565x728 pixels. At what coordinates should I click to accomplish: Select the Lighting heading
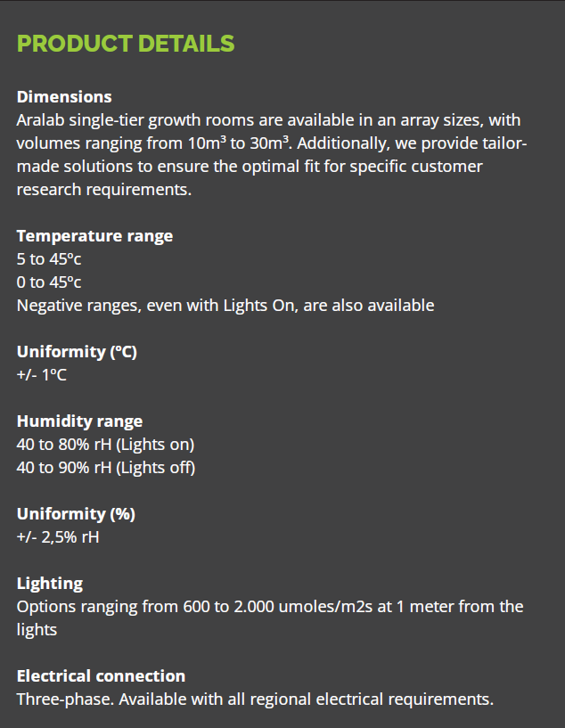click(50, 584)
